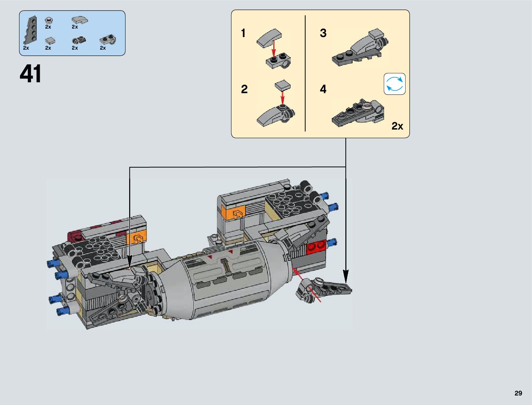Click page number 29
This screenshot has height=405, width=532.
tap(518, 393)
